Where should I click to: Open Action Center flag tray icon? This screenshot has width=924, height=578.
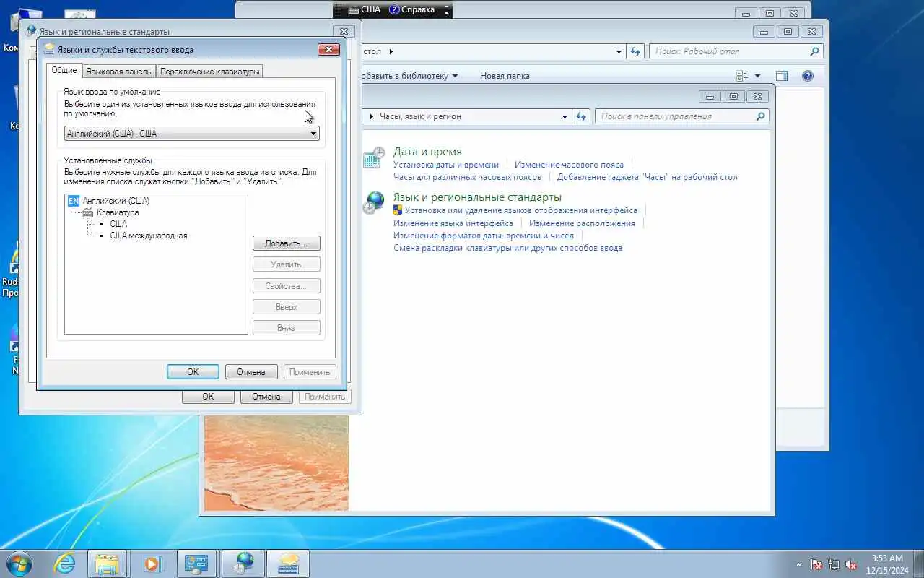coord(817,564)
